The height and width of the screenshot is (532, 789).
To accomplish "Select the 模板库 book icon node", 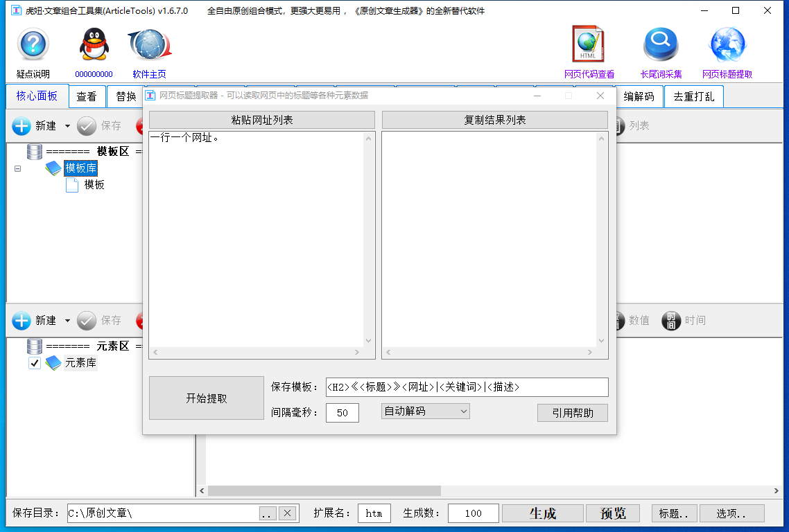I will click(53, 168).
